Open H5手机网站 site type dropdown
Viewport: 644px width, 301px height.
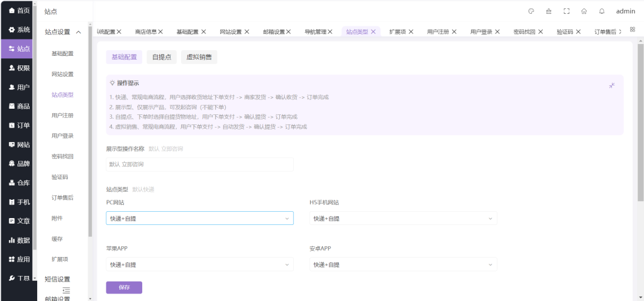(x=403, y=218)
